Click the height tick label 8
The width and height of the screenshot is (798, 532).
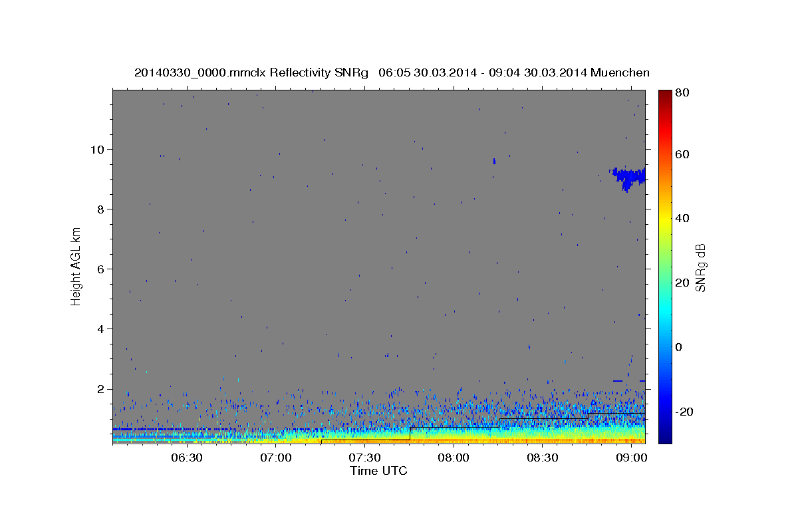[102, 209]
